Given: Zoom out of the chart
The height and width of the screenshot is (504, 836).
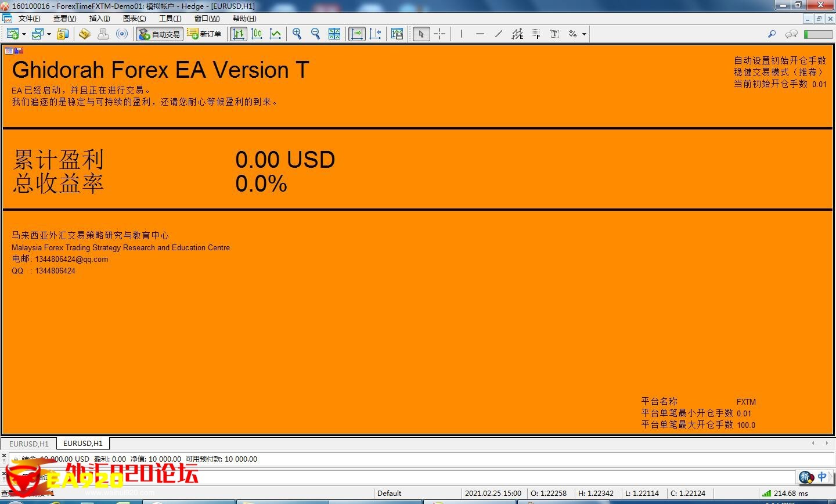Looking at the screenshot, I should pos(316,34).
